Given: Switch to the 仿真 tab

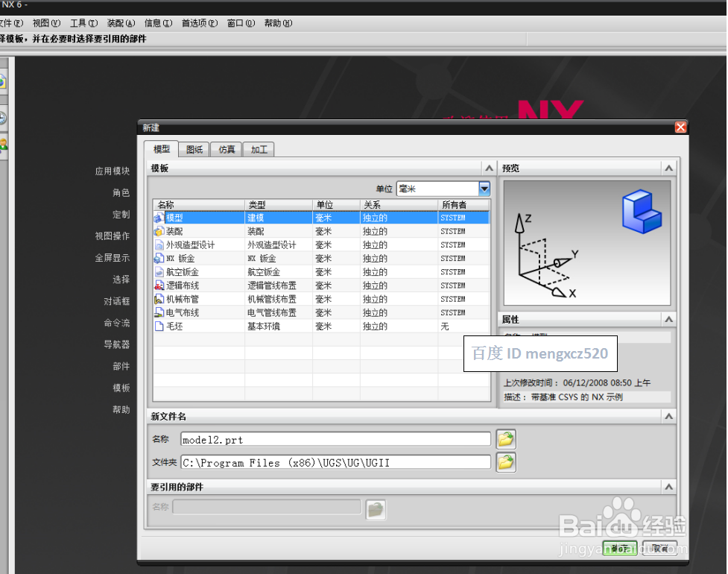Looking at the screenshot, I should coord(227,150).
